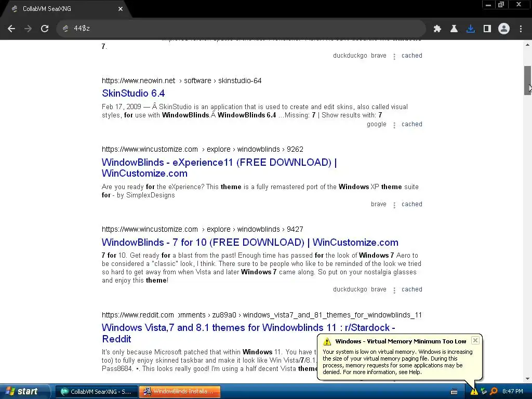Click the scrollbar up arrow
This screenshot has height=399, width=532.
(x=528, y=45)
